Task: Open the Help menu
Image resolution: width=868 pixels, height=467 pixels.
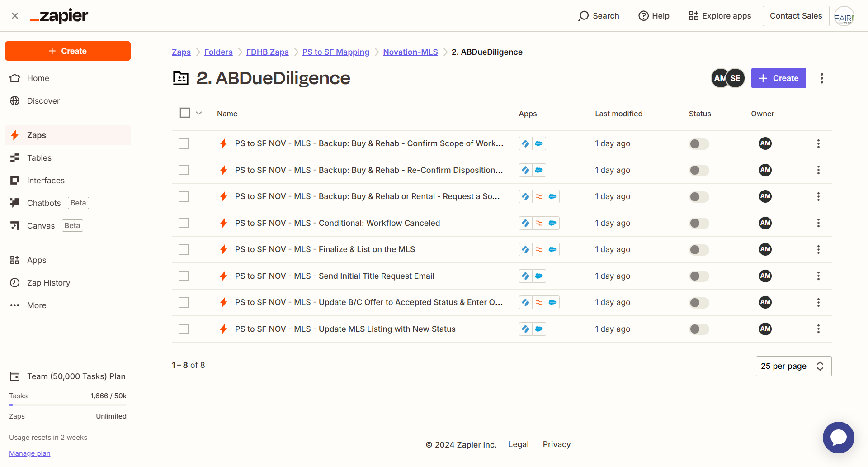Action: tap(654, 16)
